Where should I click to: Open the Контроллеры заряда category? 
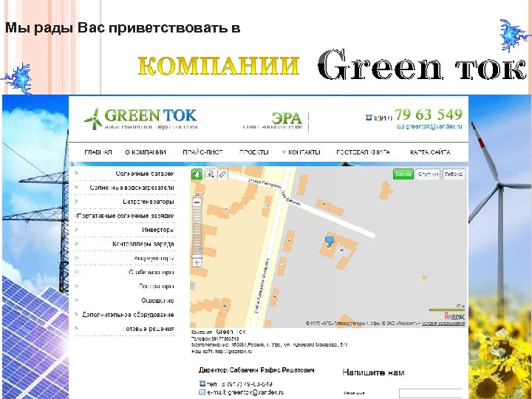coord(143,244)
